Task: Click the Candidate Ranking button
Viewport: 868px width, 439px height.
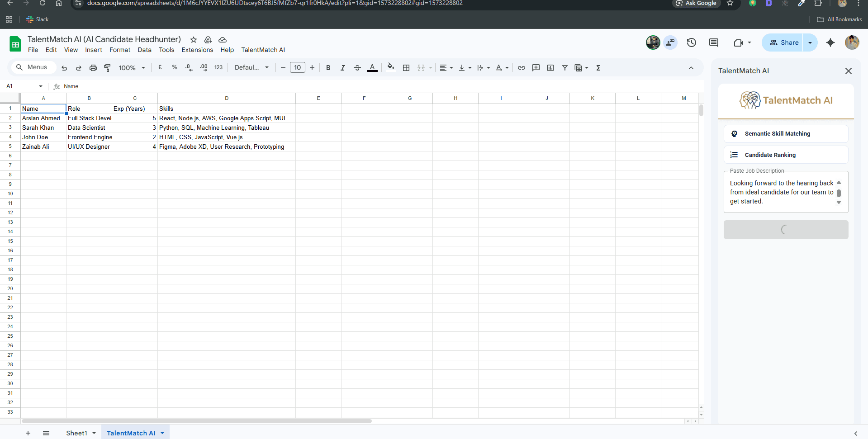Action: pos(786,155)
